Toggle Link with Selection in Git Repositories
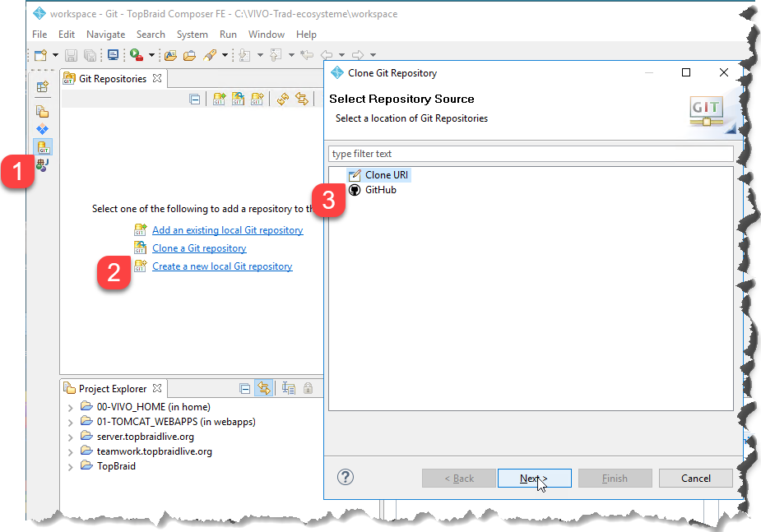The width and height of the screenshot is (761, 532). (x=302, y=99)
